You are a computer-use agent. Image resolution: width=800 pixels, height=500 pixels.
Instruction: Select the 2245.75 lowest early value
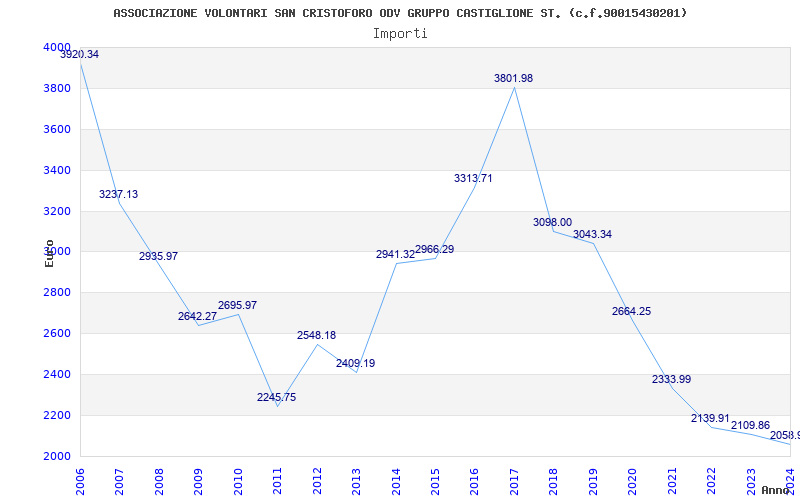277,397
